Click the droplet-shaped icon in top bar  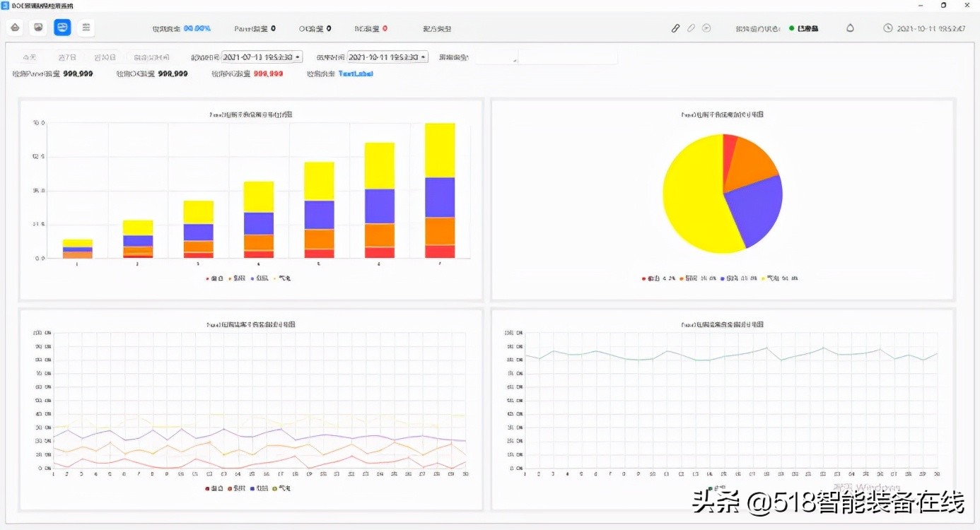(850, 28)
